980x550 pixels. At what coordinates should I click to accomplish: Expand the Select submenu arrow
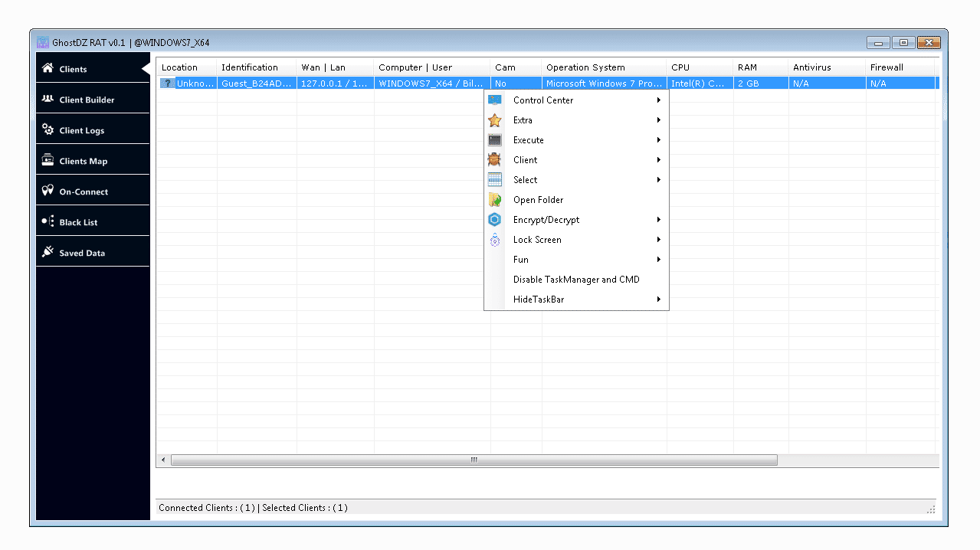[658, 180]
